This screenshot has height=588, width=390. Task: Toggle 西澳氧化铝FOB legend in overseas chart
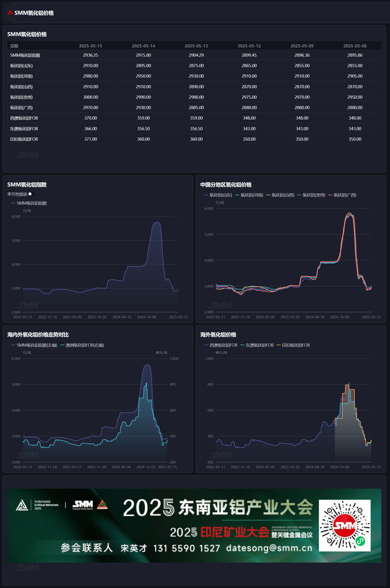(x=221, y=345)
